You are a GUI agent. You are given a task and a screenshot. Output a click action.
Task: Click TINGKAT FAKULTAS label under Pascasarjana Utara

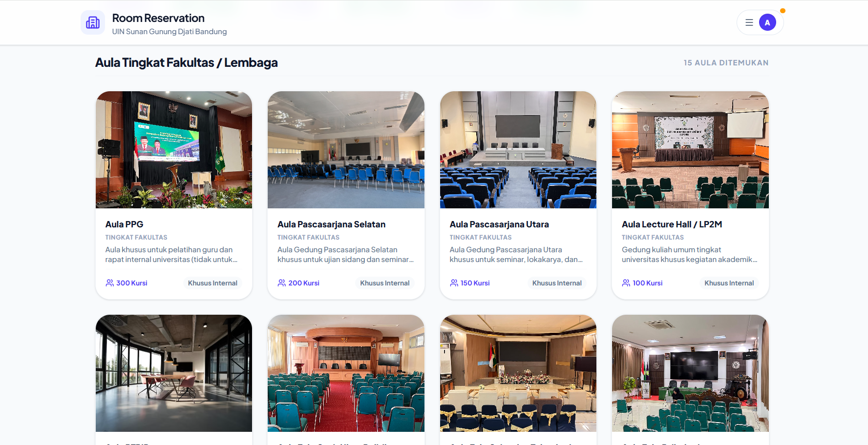point(481,237)
